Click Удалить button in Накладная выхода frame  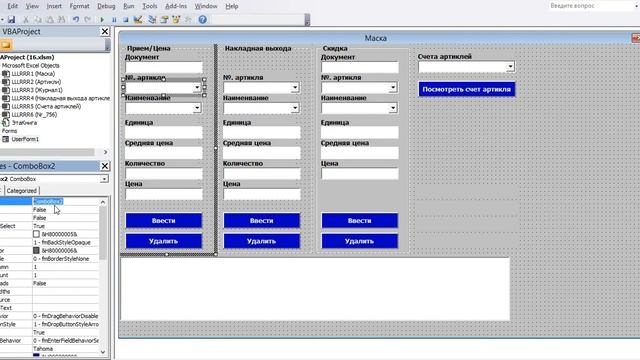point(262,241)
